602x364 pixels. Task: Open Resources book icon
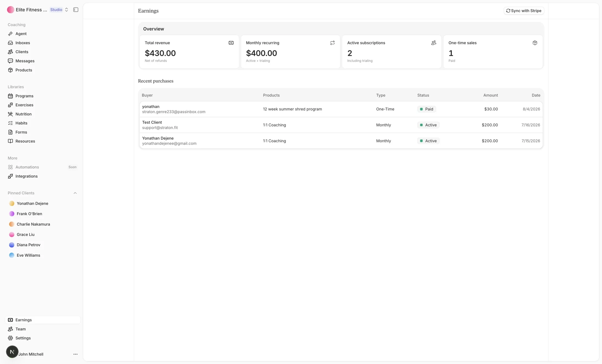10,141
